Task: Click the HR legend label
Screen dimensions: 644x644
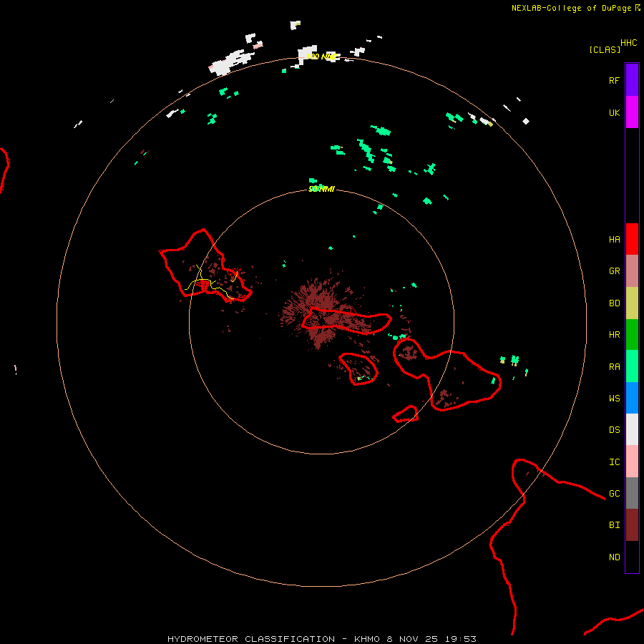Action: (615, 335)
